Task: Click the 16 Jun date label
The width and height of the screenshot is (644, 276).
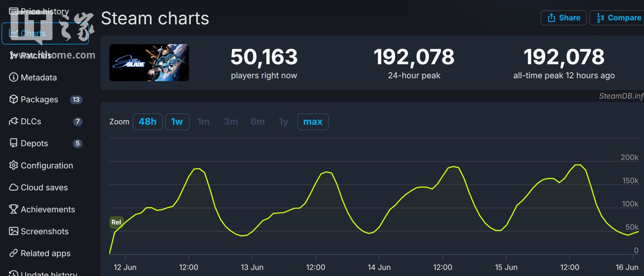Action: pyautogui.click(x=627, y=267)
